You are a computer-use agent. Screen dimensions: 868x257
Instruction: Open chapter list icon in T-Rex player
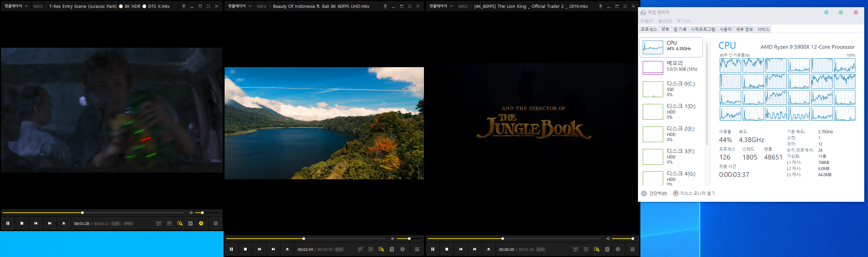[191, 224]
